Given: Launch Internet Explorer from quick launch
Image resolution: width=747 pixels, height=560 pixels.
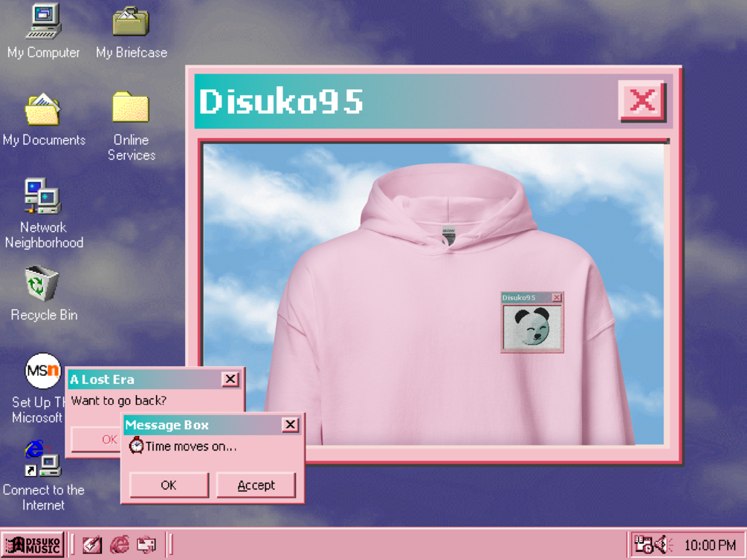Looking at the screenshot, I should pos(120,544).
